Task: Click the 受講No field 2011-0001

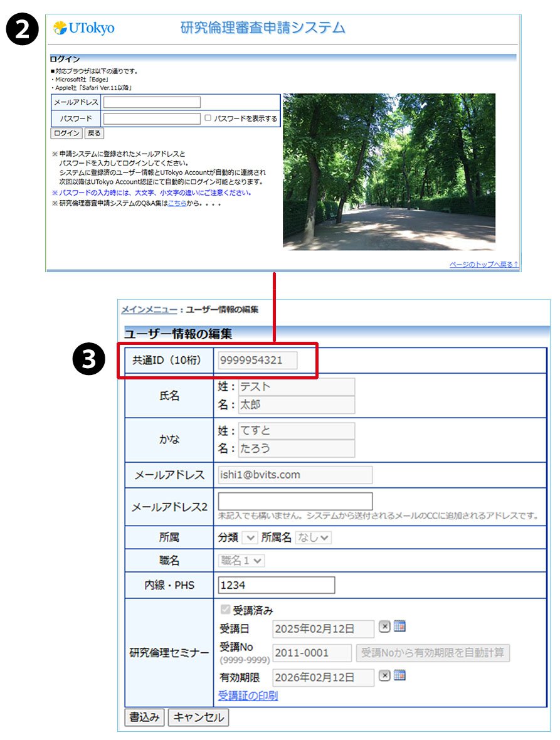Action: pos(312,653)
